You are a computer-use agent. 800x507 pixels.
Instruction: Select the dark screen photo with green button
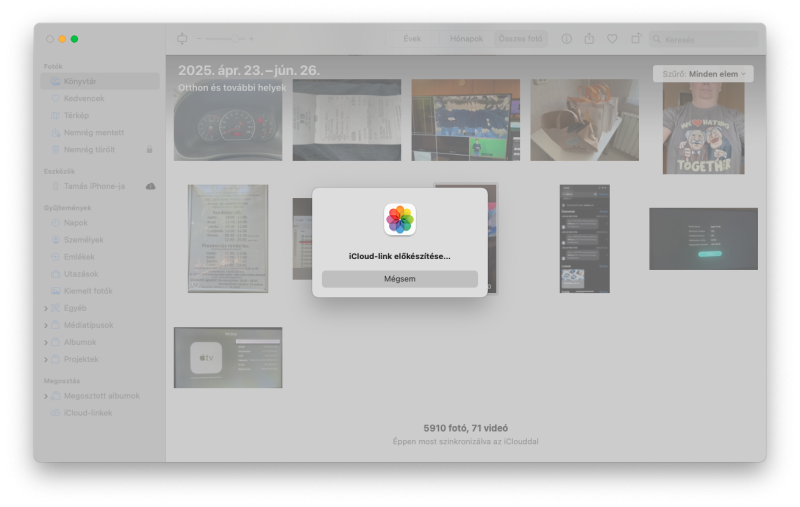704,239
